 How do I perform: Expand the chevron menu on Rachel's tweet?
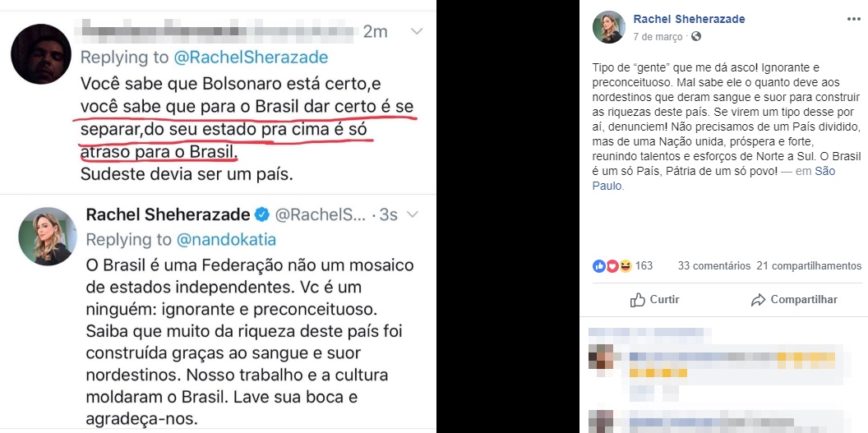(x=413, y=214)
